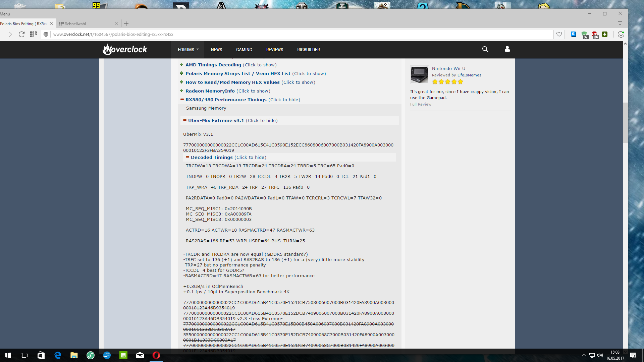The width and height of the screenshot is (644, 362).
Task: Go to the REVIEWS nav item
Action: (274, 50)
